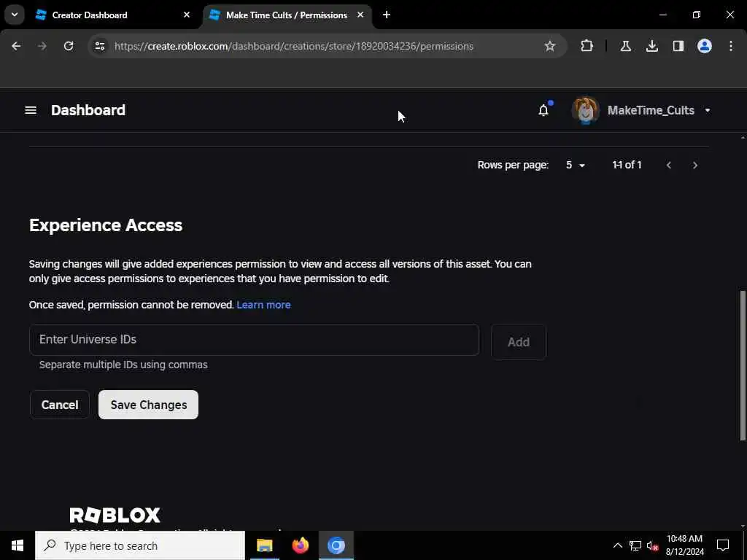
Task: Click the page vertical scrollbar
Action: coord(743,366)
